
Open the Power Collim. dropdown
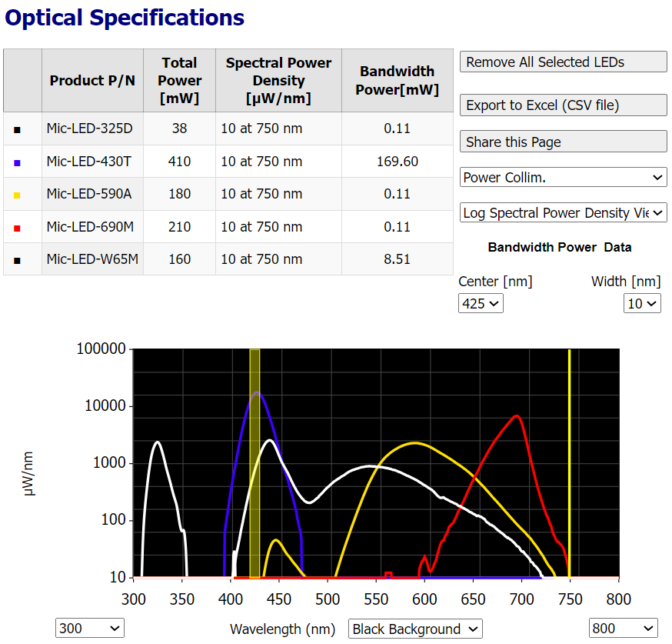[563, 178]
